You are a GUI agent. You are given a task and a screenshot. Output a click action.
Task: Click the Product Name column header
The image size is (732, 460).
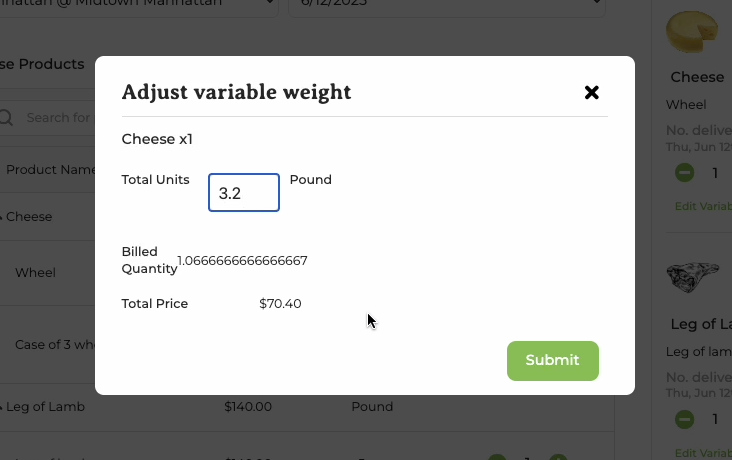[x=50, y=170]
